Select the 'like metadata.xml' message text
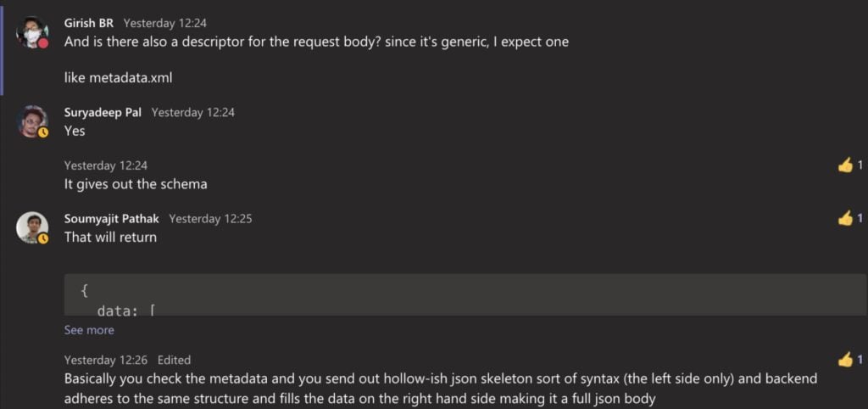 [x=119, y=78]
